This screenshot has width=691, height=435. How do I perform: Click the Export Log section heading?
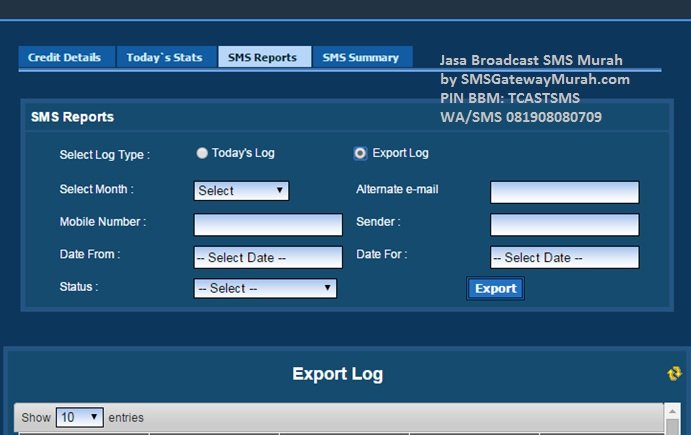(x=338, y=374)
